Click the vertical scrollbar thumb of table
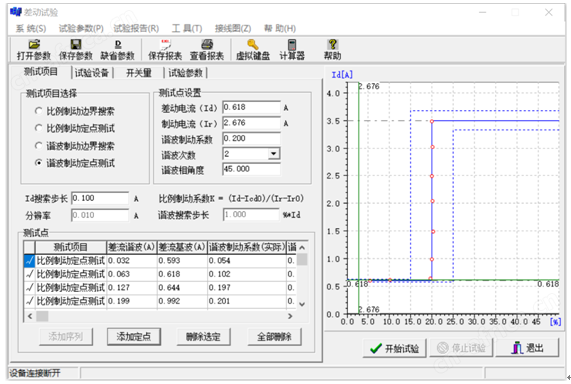Image resolution: width=571 pixels, height=384 pixels. pos(302,259)
